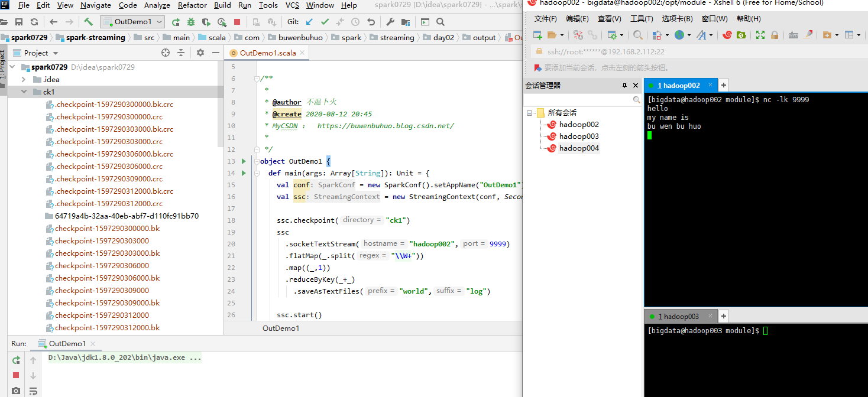Expand the .idea folder

pos(24,79)
